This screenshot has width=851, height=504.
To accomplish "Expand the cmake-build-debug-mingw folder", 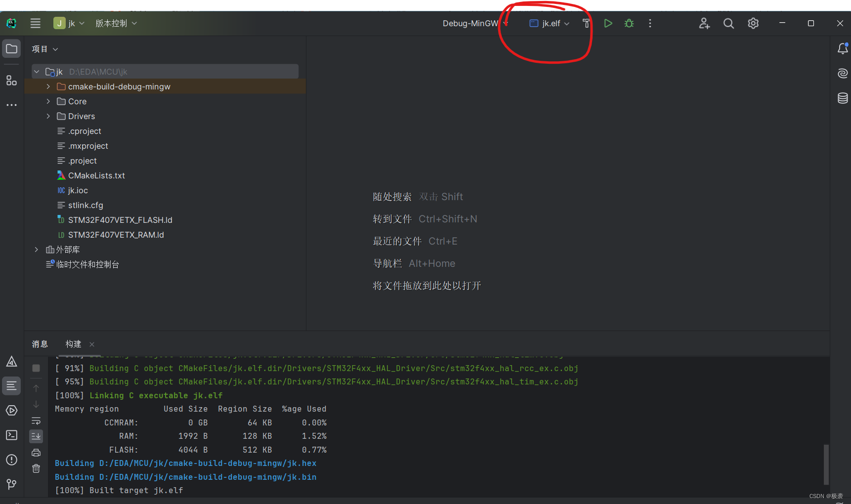I will click(48, 86).
